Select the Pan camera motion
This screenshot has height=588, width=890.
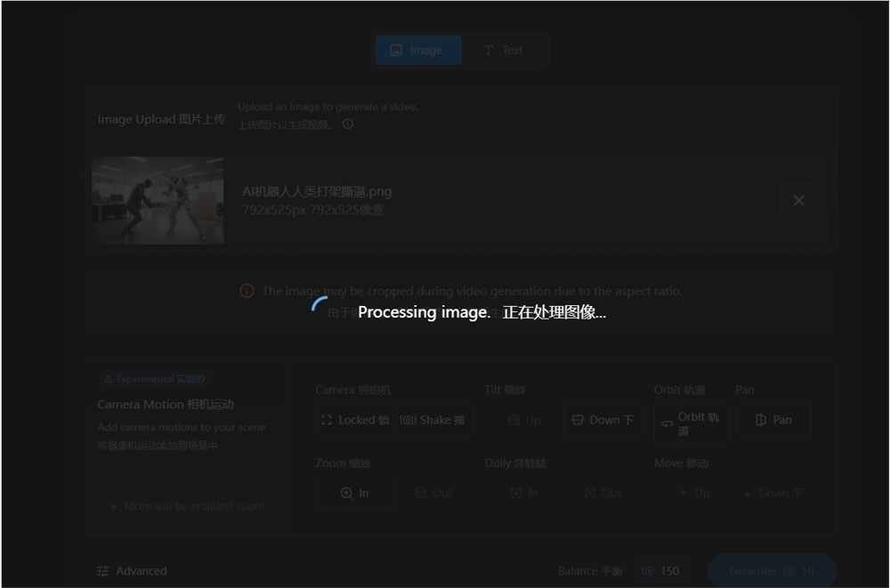coord(773,419)
